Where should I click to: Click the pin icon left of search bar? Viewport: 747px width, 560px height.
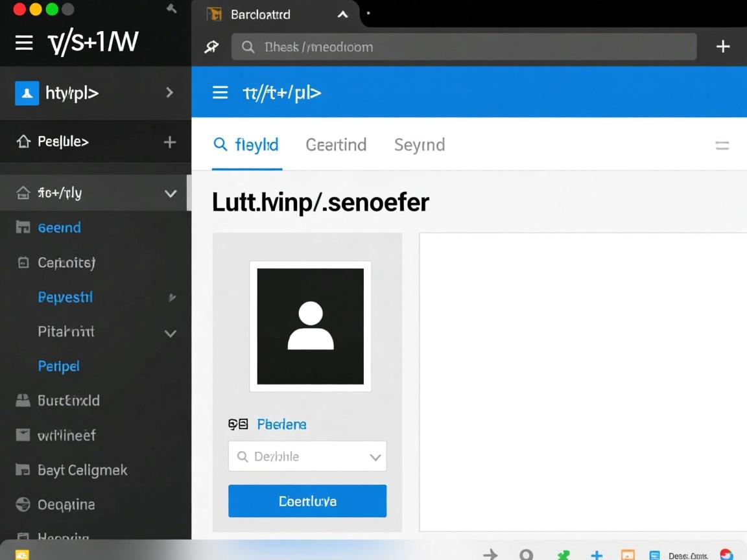[x=212, y=47]
